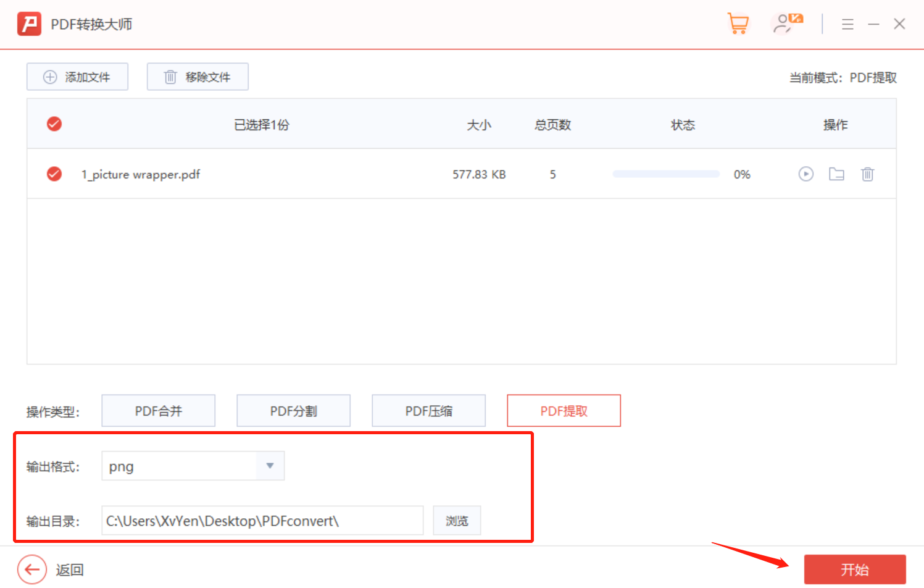
Task: Click the 移除文件 button
Action: click(198, 77)
